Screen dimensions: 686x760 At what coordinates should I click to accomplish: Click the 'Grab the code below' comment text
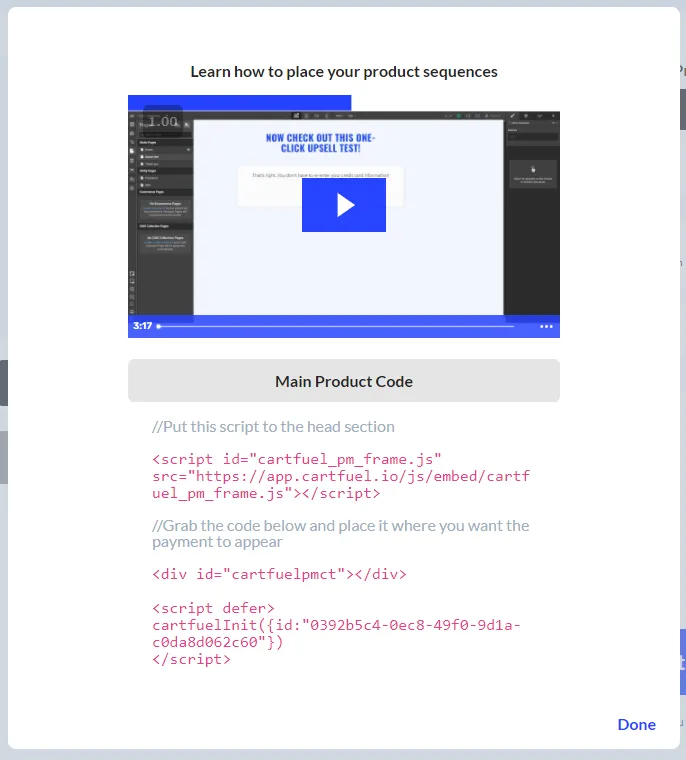pos(340,533)
